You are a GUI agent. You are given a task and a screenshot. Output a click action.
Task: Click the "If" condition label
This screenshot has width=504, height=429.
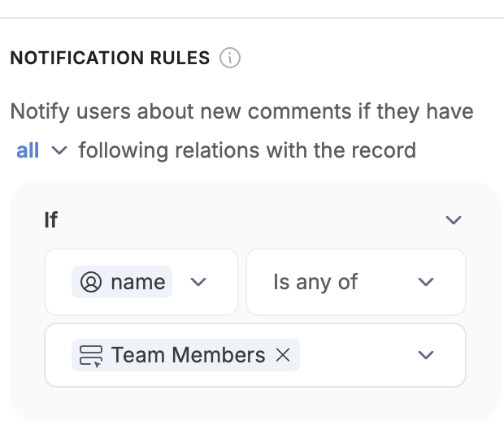[x=51, y=220]
